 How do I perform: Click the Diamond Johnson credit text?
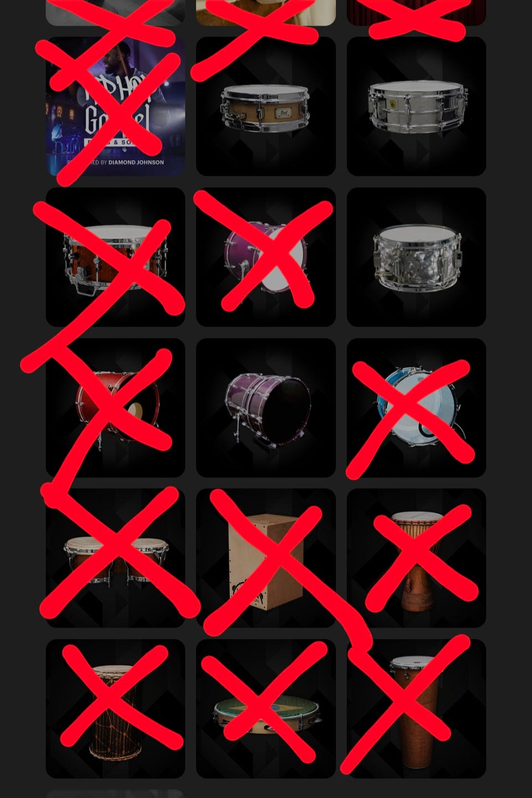click(136, 162)
